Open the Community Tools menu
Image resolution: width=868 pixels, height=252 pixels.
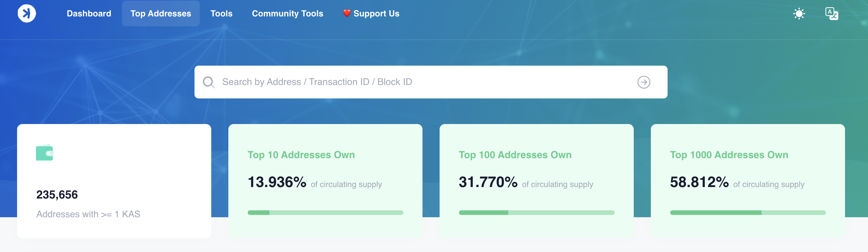287,13
